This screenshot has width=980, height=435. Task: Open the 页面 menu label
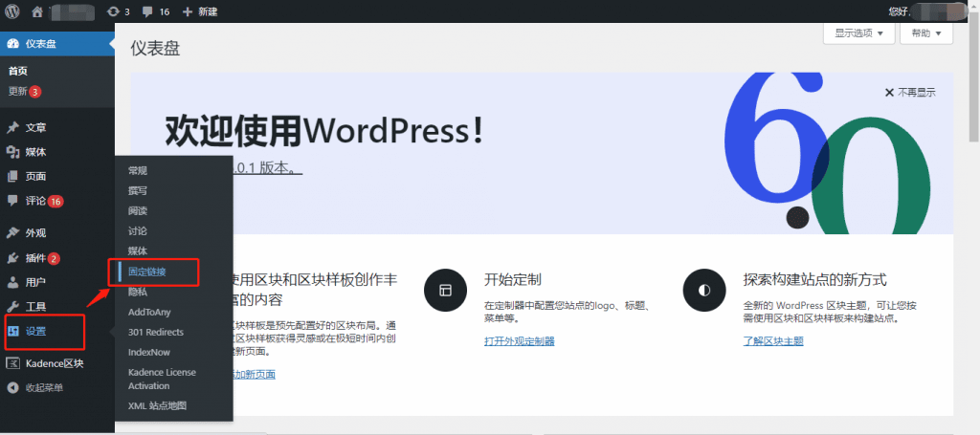35,177
